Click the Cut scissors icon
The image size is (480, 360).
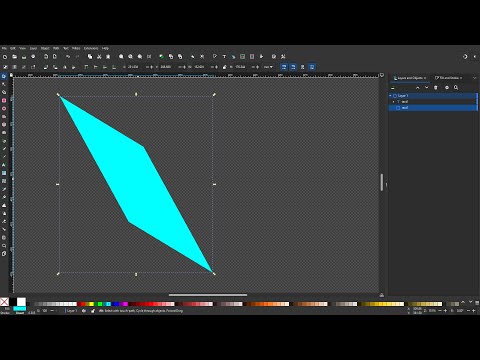click(x=99, y=57)
